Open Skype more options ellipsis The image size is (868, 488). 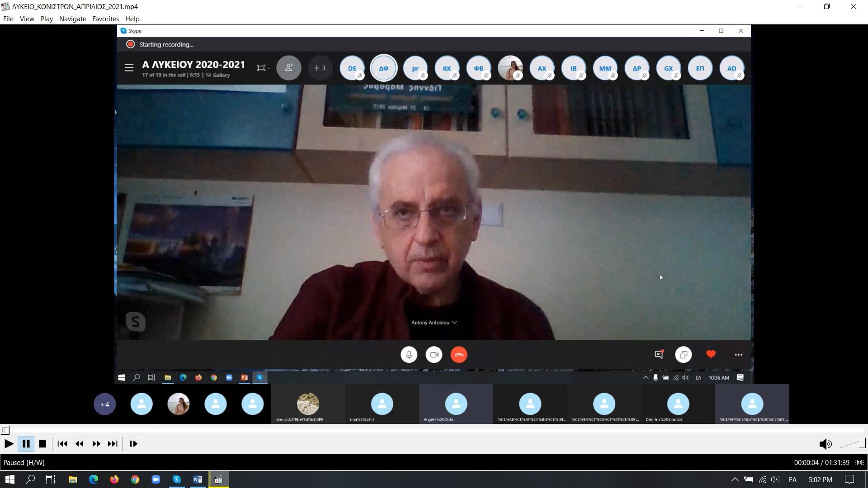click(739, 355)
